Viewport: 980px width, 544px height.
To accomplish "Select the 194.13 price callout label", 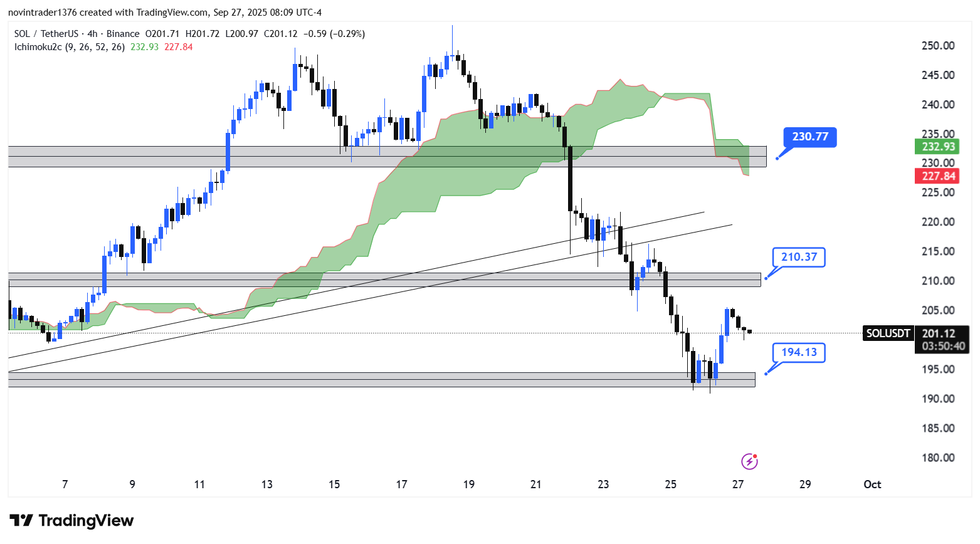I will (x=799, y=352).
